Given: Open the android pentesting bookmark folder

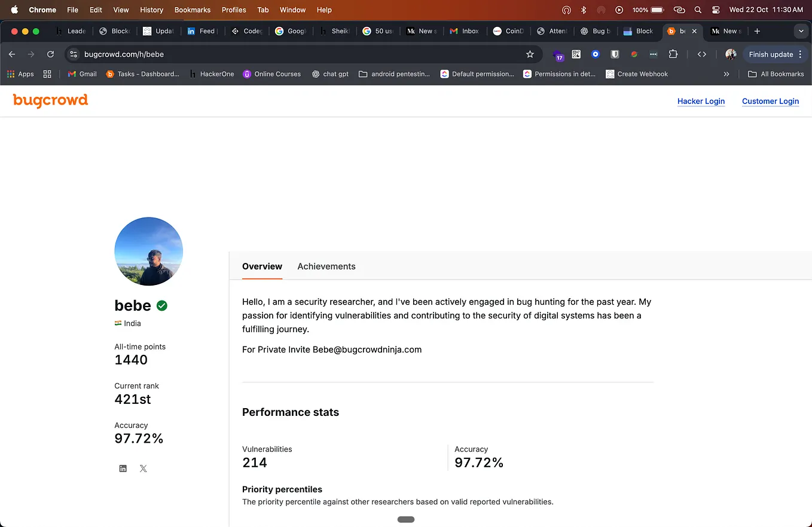Looking at the screenshot, I should point(394,74).
